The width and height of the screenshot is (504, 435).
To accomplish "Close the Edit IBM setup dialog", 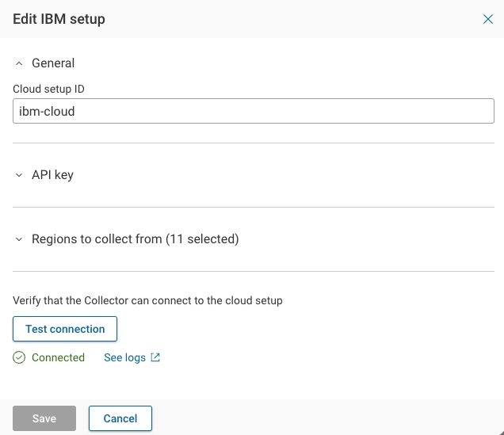I will (487, 19).
